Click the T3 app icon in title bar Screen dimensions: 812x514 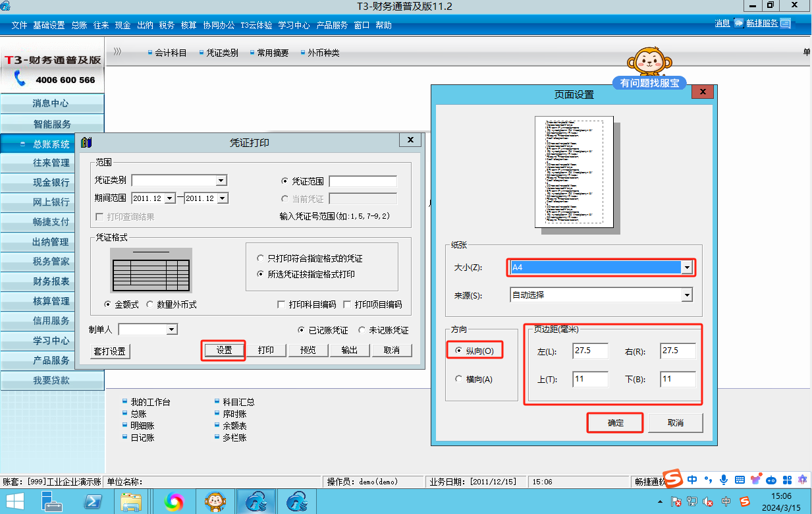point(6,7)
